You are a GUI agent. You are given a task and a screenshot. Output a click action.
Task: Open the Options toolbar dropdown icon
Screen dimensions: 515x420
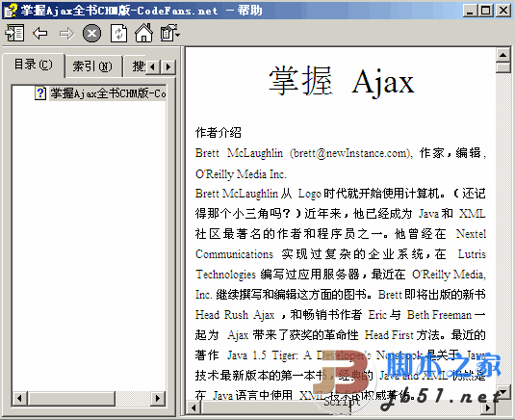click(170, 33)
